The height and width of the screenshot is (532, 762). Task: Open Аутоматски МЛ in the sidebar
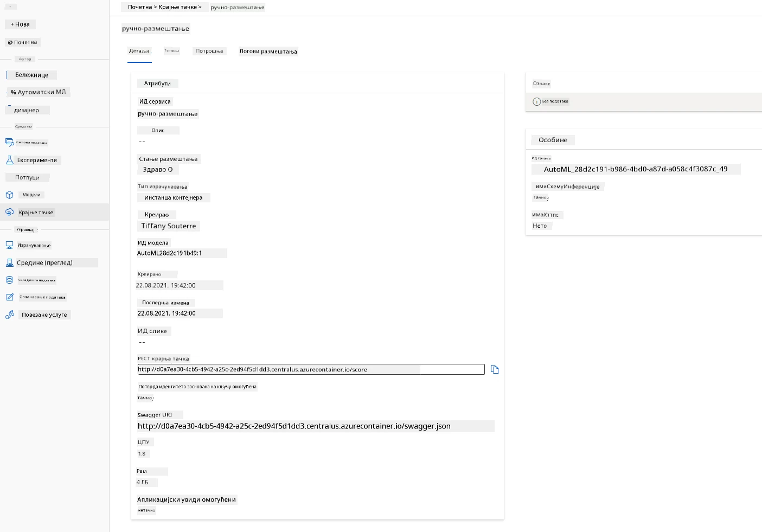[38, 92]
